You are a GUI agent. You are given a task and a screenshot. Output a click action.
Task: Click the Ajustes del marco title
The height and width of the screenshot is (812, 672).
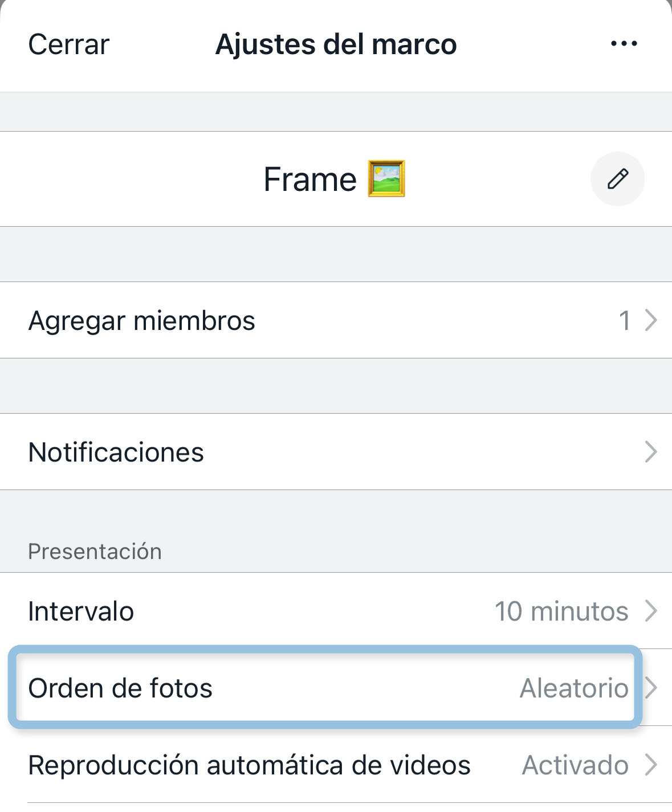pos(336,44)
